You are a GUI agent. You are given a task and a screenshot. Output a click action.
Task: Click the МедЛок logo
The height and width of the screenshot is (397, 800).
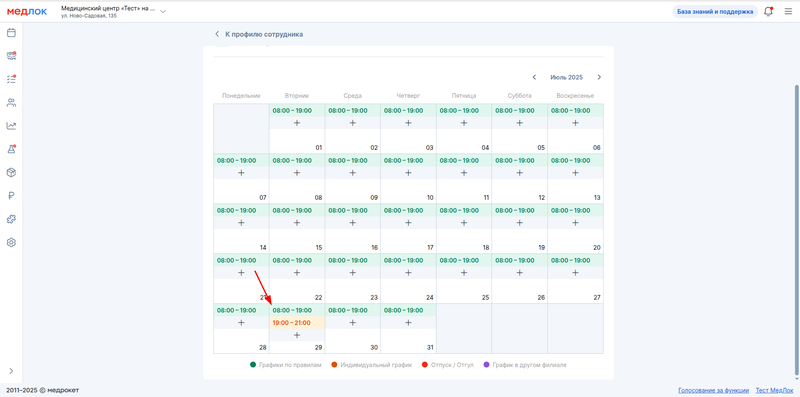pyautogui.click(x=27, y=11)
